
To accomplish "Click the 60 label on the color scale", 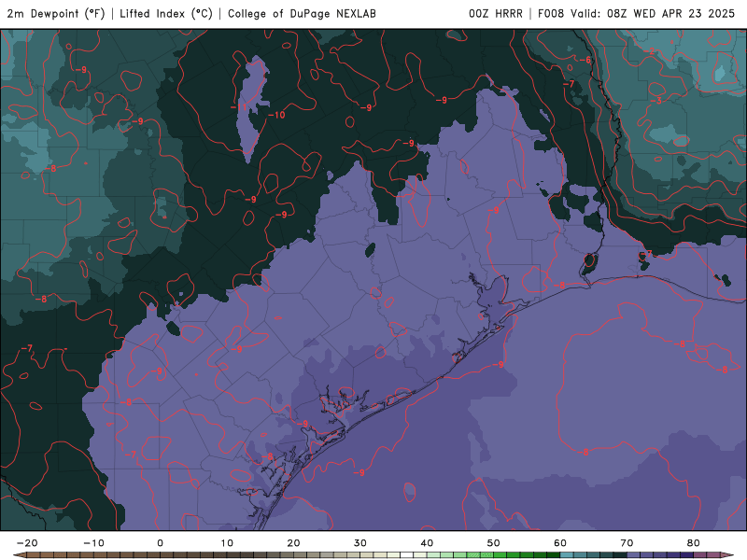I will pyautogui.click(x=560, y=543).
